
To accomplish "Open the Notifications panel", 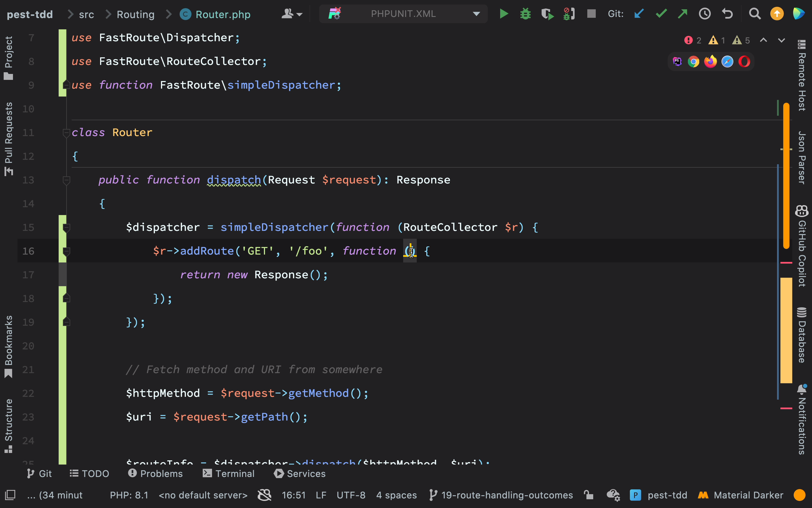I will 802,420.
